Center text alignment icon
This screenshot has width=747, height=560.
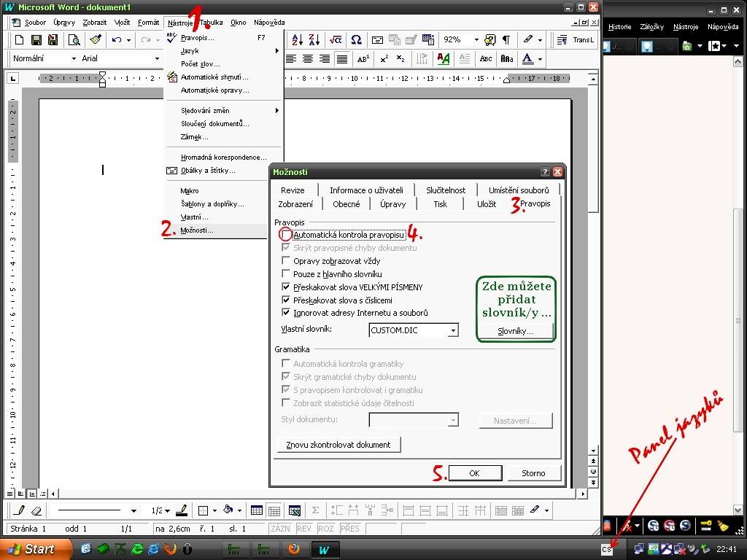pyautogui.click(x=308, y=59)
